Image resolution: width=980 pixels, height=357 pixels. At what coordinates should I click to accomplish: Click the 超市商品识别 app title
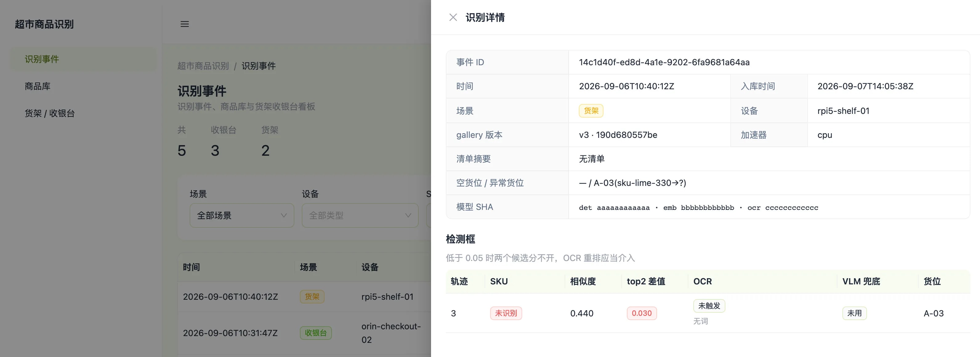pyautogui.click(x=44, y=24)
